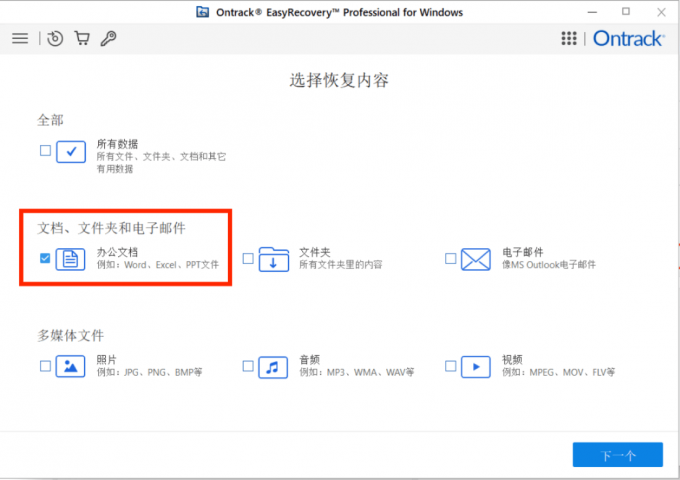The height and width of the screenshot is (480, 680).
Task: Click the email envelope icon
Action: pos(475,259)
